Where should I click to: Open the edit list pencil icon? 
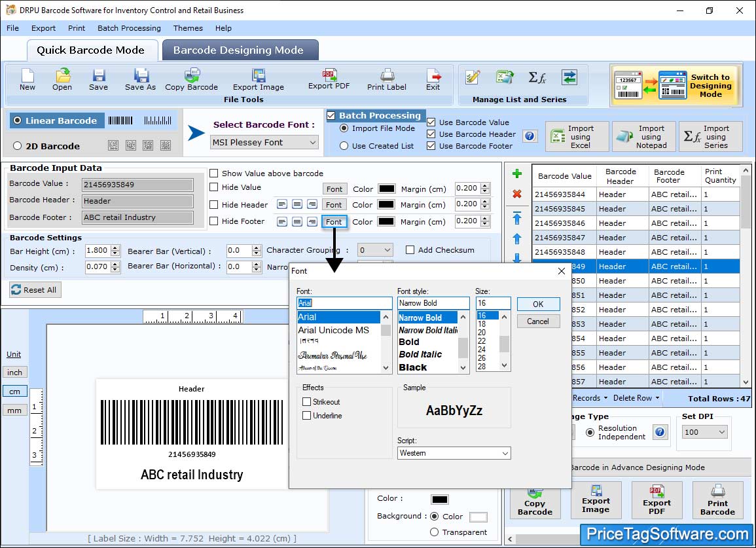[x=473, y=77]
